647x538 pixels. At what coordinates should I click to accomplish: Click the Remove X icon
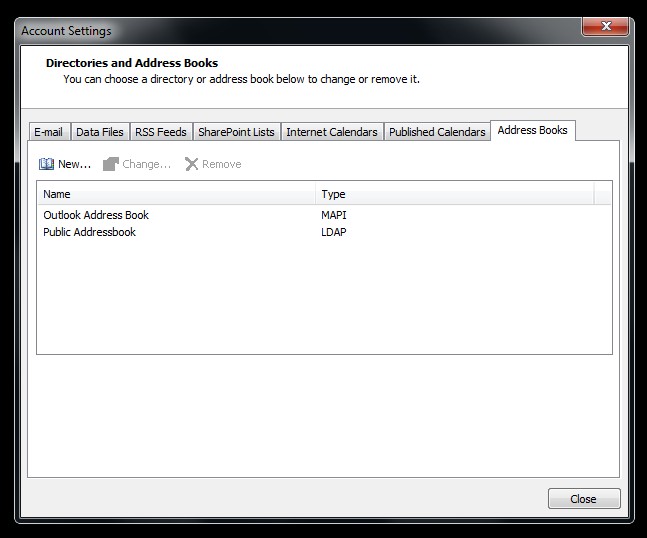click(191, 164)
